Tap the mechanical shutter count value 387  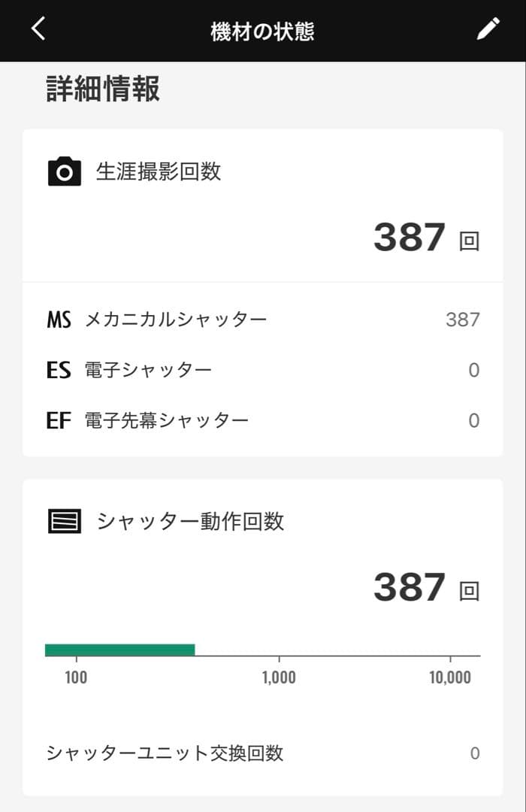click(x=462, y=320)
